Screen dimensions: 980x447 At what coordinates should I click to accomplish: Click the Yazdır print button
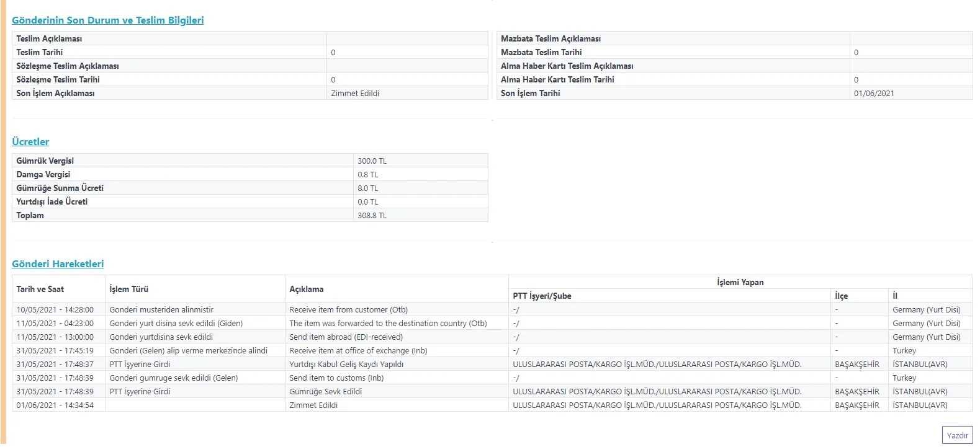coord(957,435)
